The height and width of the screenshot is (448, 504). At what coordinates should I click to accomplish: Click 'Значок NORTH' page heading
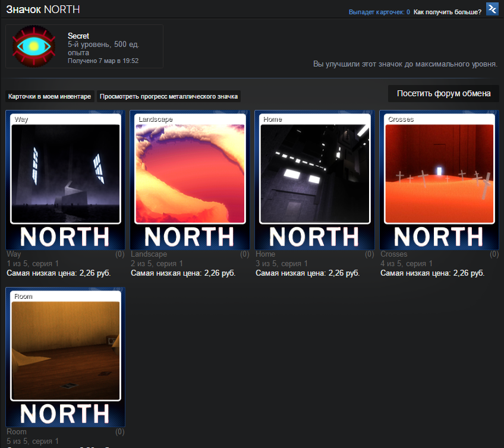coord(43,10)
